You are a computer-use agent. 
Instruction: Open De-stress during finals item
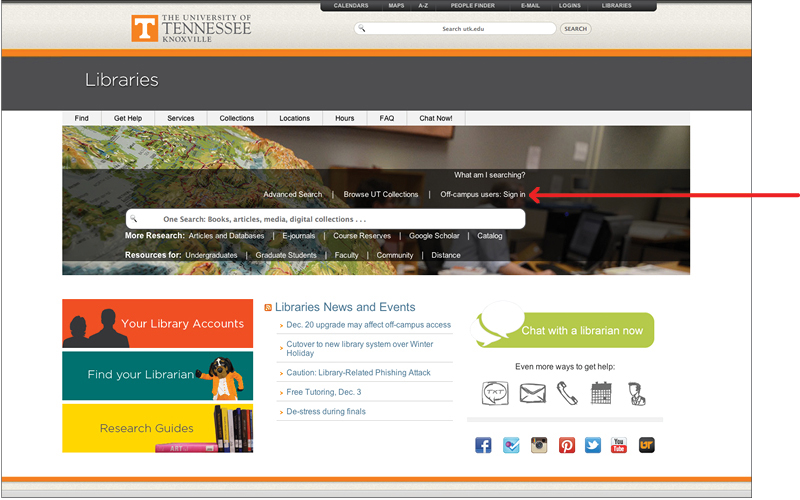coord(326,412)
